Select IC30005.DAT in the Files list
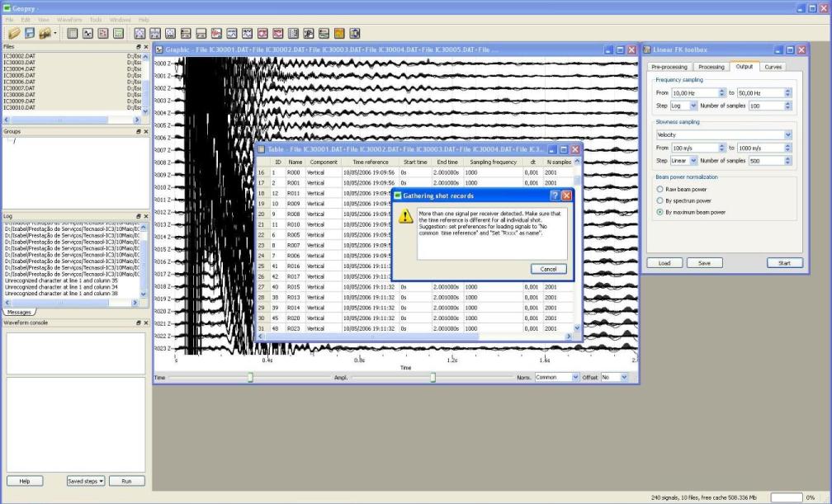This screenshot has height=504, width=832. point(20,75)
